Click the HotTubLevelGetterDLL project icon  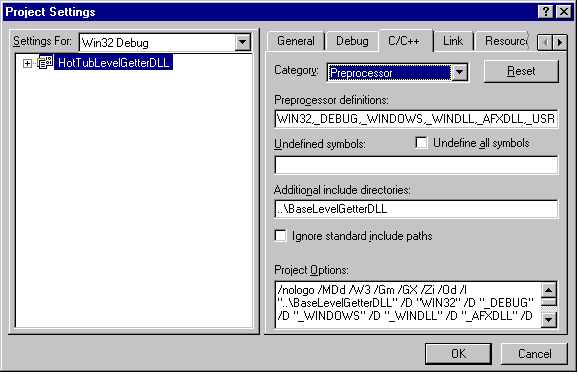tap(45, 63)
